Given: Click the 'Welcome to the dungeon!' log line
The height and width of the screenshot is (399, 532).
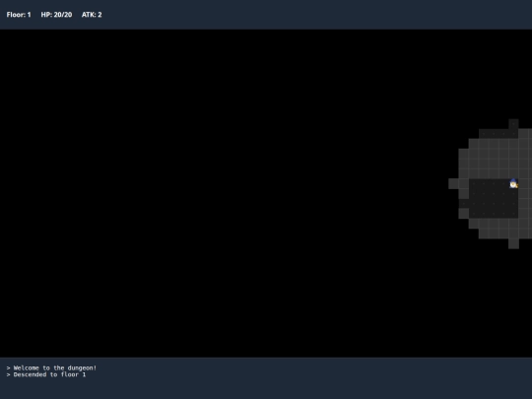Looking at the screenshot, I should [51, 367].
